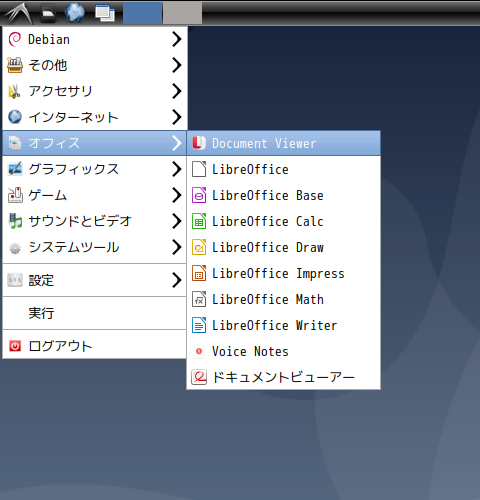Click the LXDE start menu bird icon
The width and height of the screenshot is (480, 500).
pyautogui.click(x=19, y=13)
